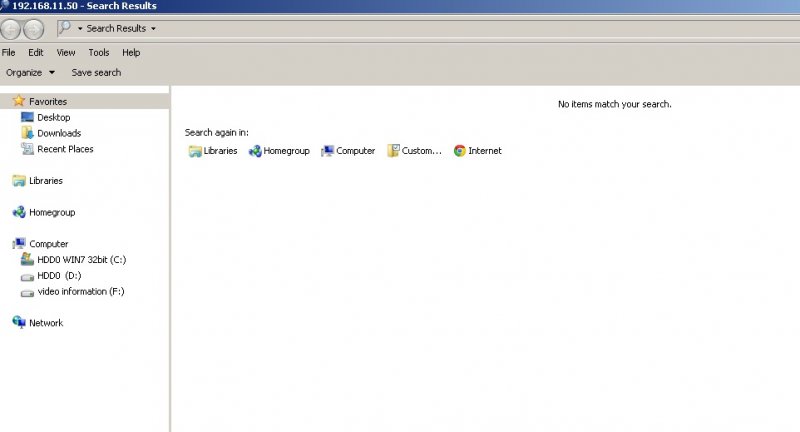Screen dimensions: 800x432
Task: Click the Homegroup icon in navigation pane
Action: coord(19,212)
